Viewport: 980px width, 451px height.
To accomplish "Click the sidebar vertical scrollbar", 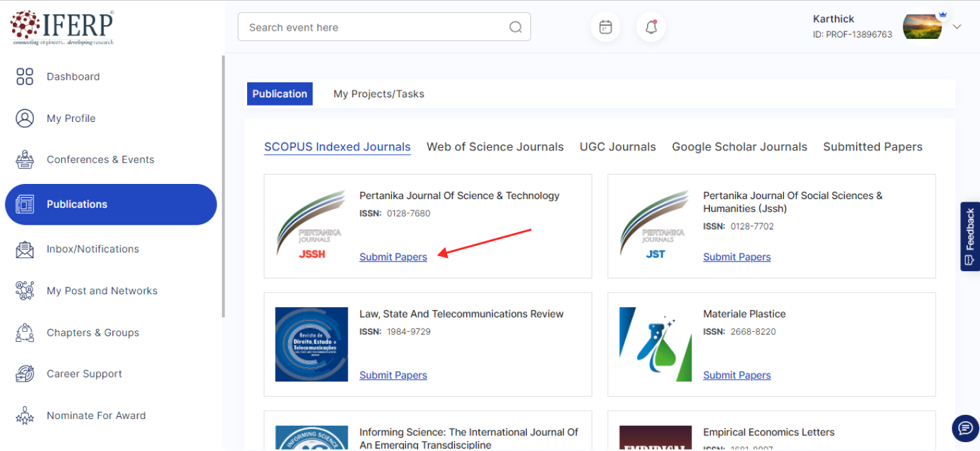I will point(223,187).
